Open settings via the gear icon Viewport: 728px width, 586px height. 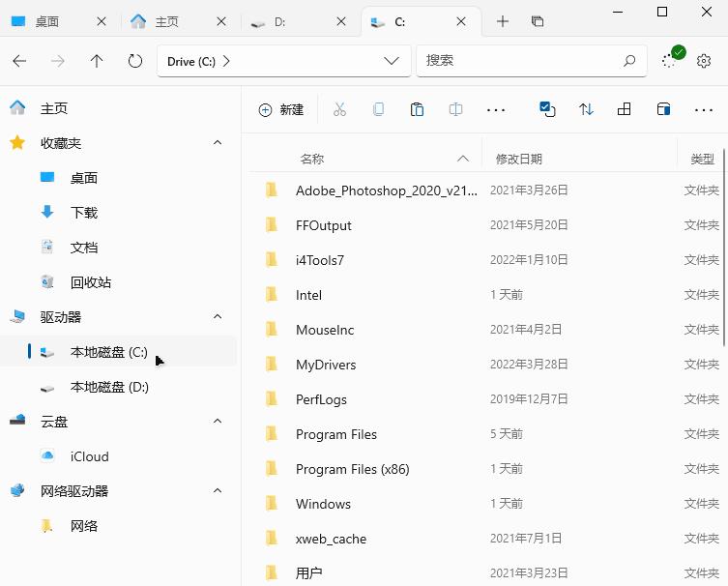[704, 61]
